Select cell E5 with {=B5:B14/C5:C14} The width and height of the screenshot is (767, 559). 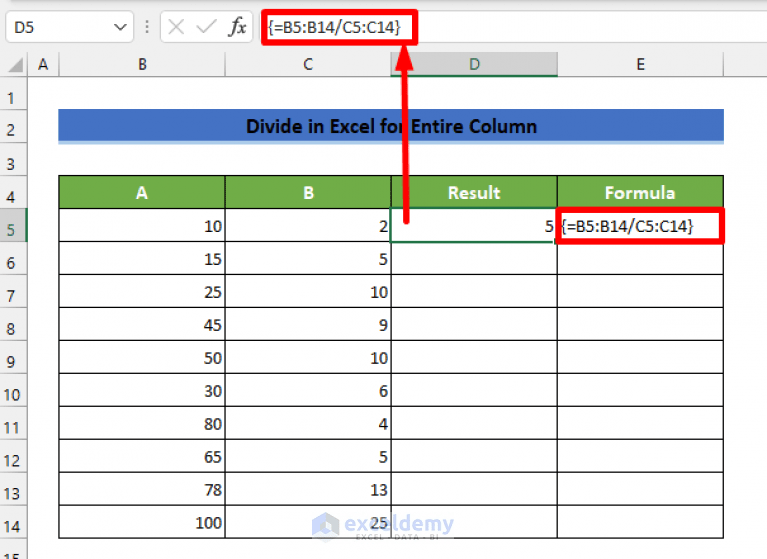click(640, 225)
